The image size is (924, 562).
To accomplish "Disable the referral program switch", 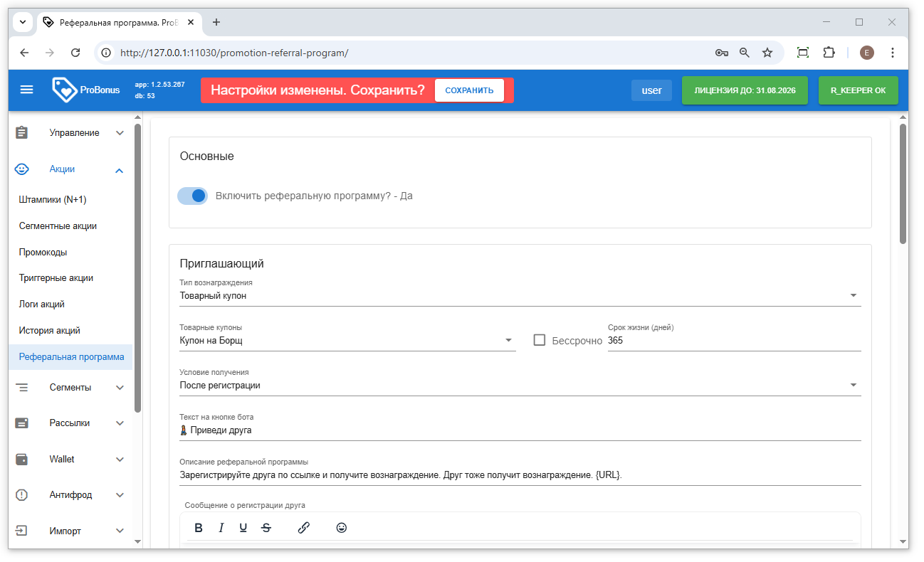I will point(192,196).
